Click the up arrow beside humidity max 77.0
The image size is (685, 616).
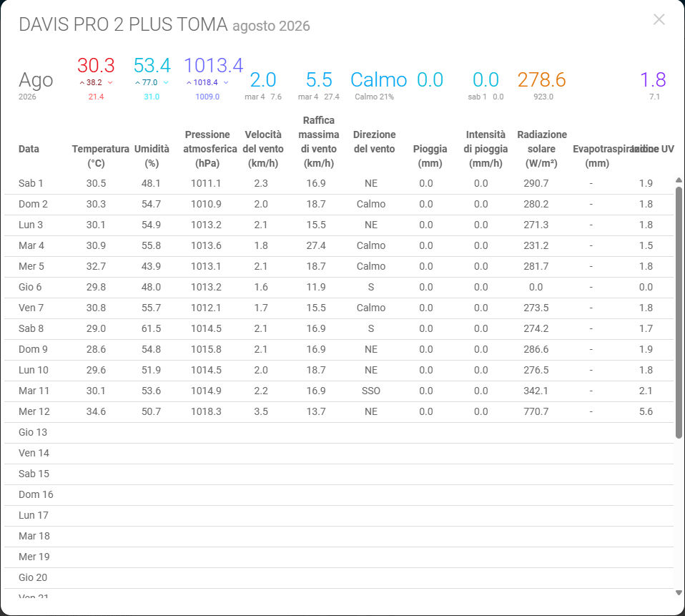(x=137, y=82)
